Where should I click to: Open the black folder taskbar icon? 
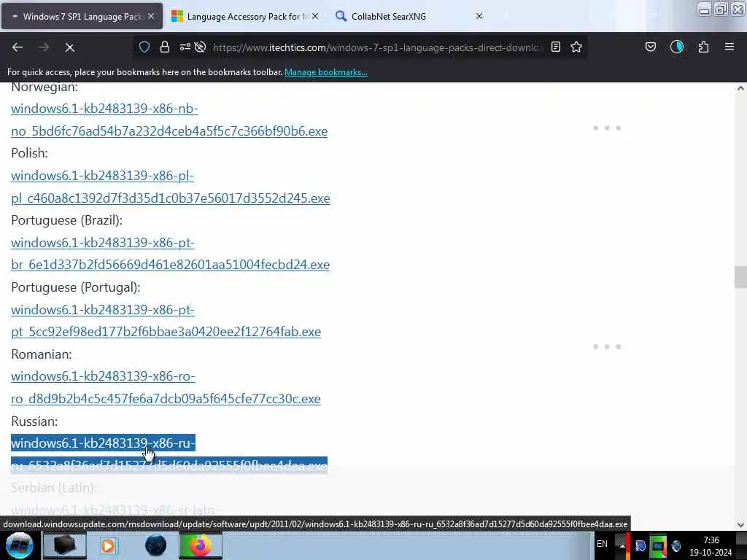(x=64, y=545)
